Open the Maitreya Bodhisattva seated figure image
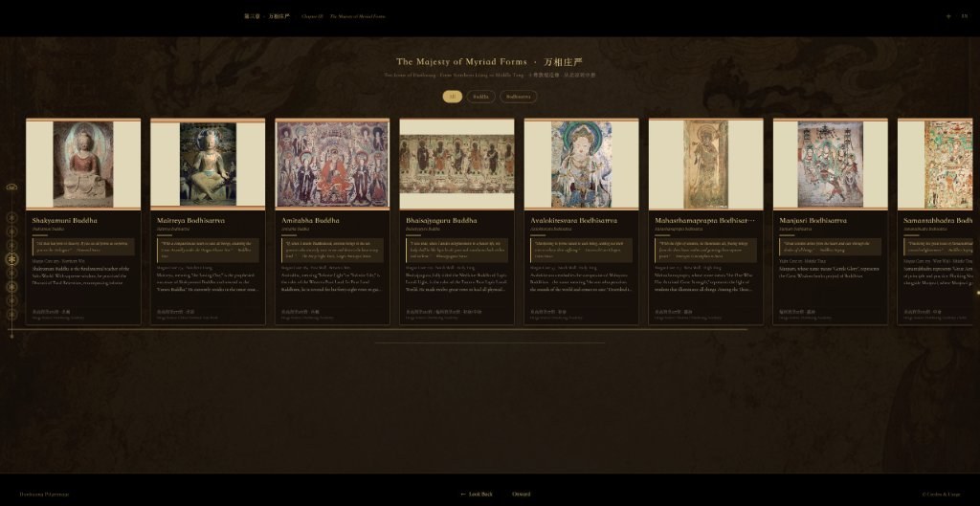980x506 pixels. [x=208, y=165]
